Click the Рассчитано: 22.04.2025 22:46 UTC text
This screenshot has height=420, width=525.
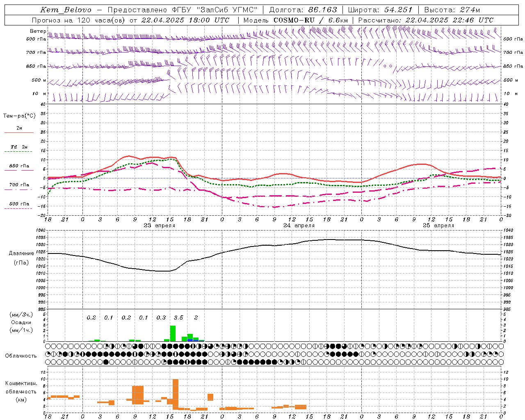[x=426, y=20]
